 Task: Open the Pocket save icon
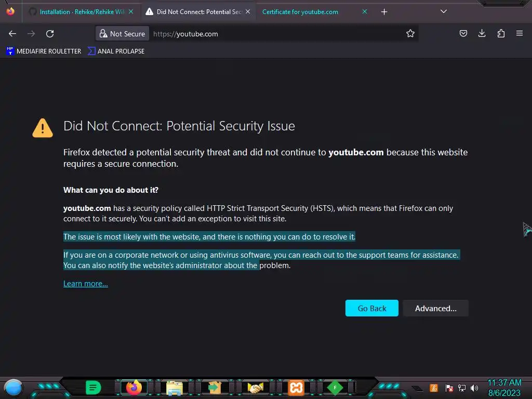463,33
